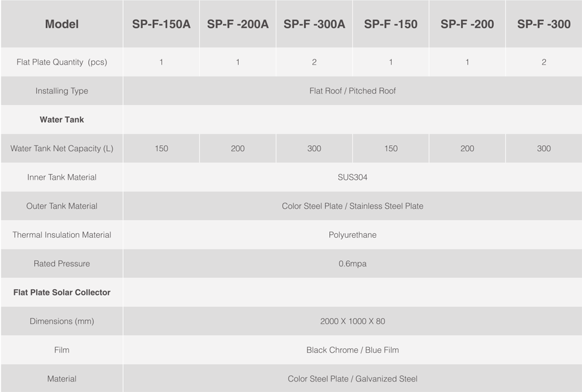Select the Black Chrome / Blue Film cell

pyautogui.click(x=352, y=350)
